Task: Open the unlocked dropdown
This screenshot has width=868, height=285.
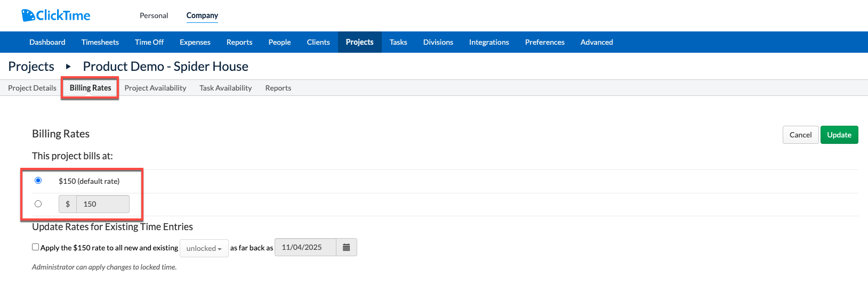Action: coord(204,248)
